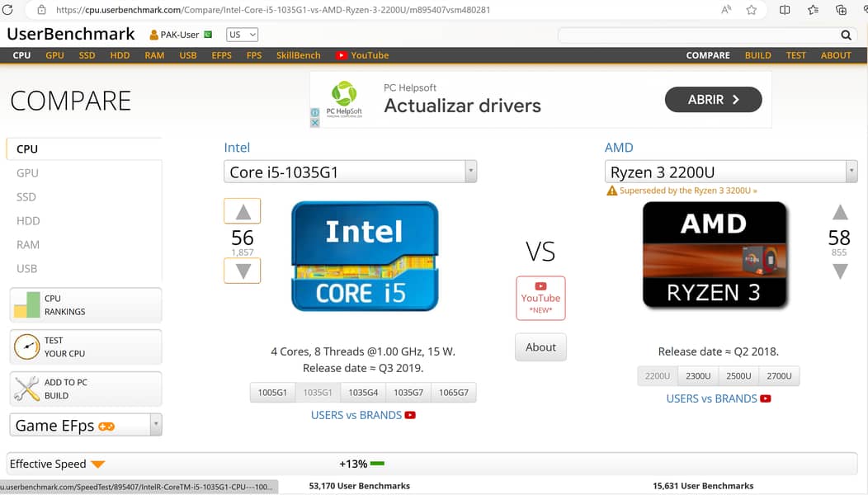
Task: Click the favorites star icon in address bar
Action: click(x=751, y=10)
